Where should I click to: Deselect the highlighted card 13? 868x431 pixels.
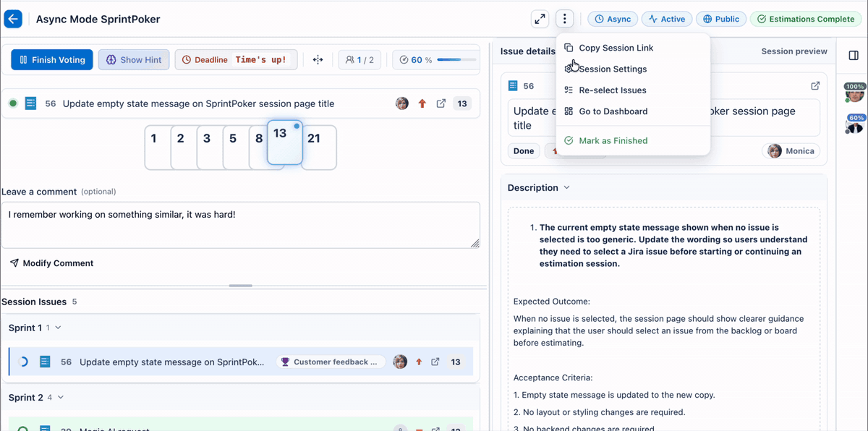pyautogui.click(x=285, y=142)
